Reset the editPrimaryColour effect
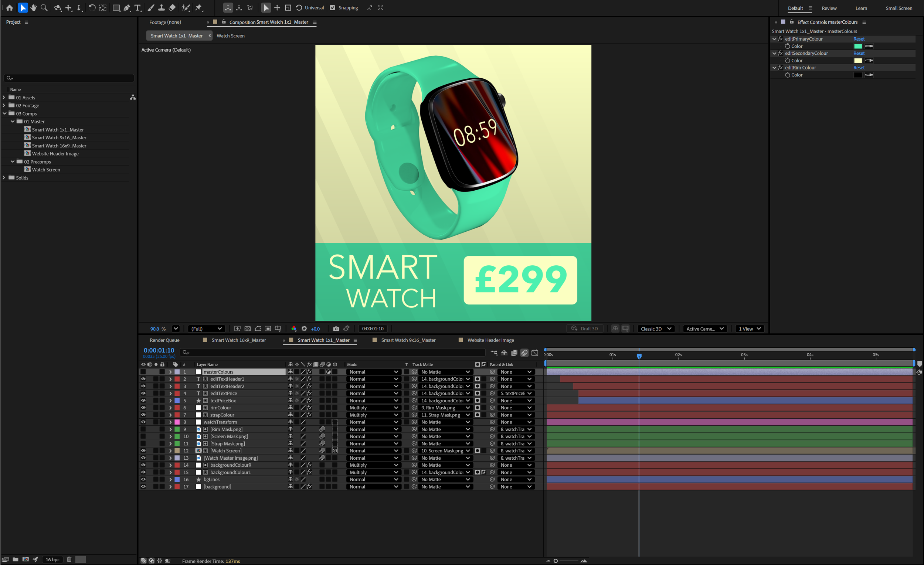The width and height of the screenshot is (924, 565). 859,39
